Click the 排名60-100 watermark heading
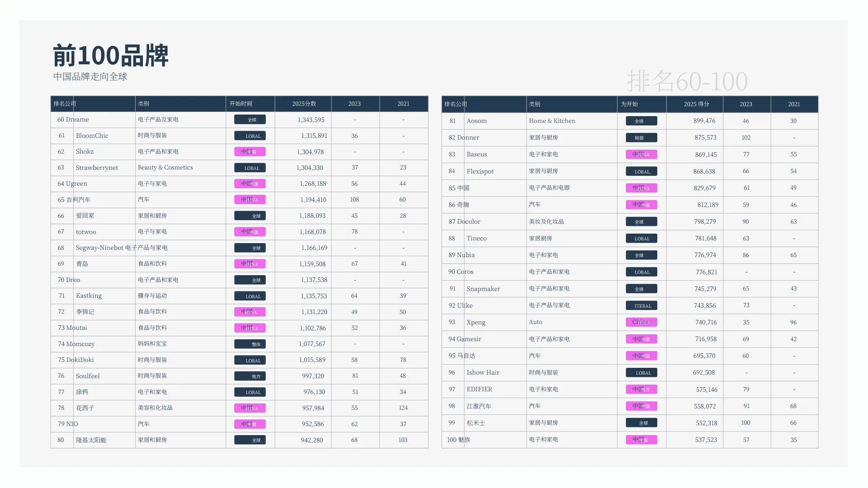 point(687,81)
